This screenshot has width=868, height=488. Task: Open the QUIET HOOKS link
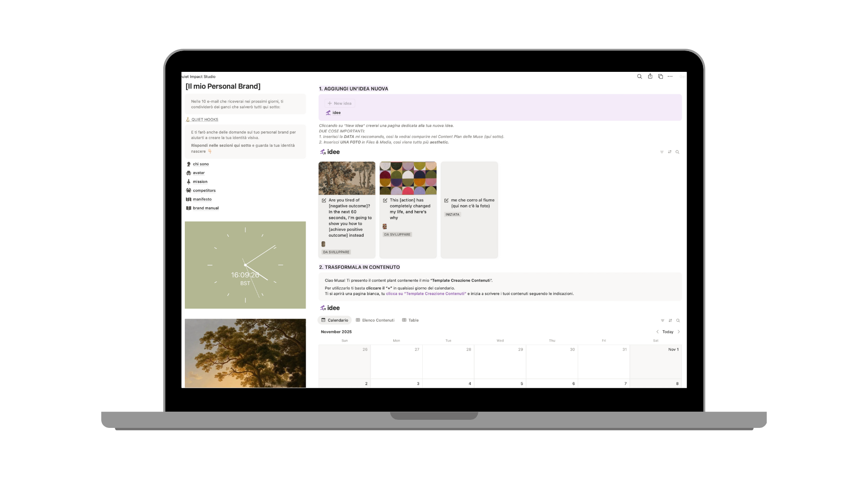click(x=204, y=120)
